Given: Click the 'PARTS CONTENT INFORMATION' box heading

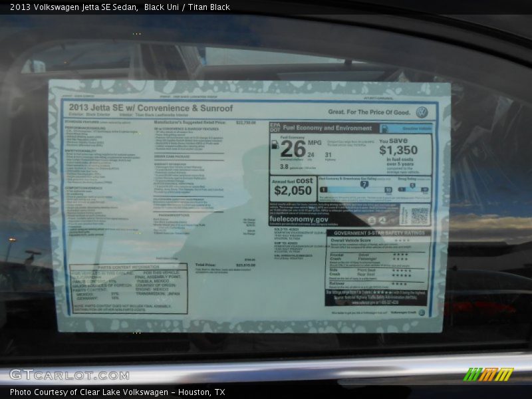Looking at the screenshot, I should click(x=128, y=267).
